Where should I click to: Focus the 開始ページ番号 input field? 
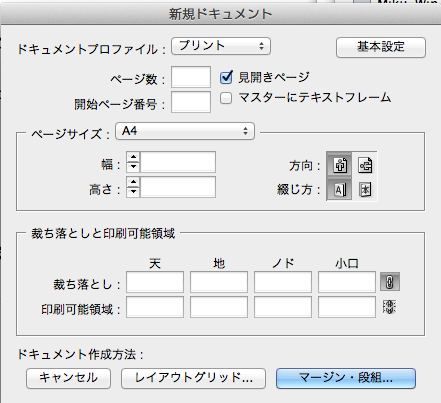[x=191, y=102]
